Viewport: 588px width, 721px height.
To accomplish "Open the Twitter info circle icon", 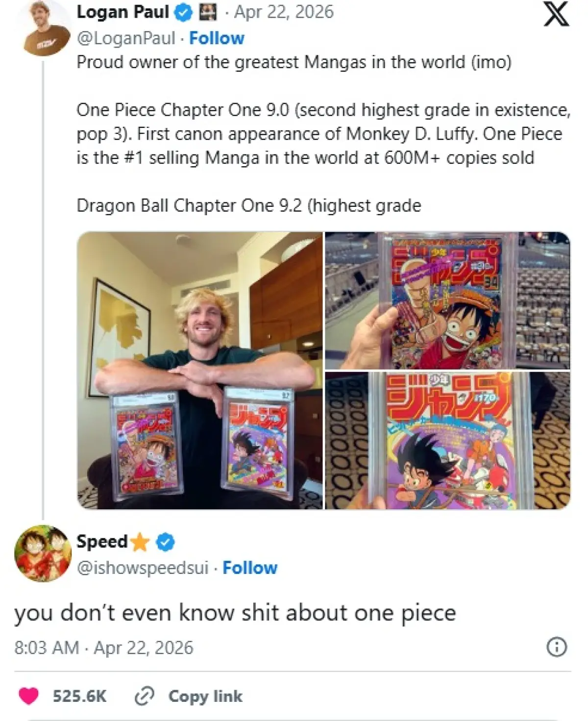I will [556, 647].
